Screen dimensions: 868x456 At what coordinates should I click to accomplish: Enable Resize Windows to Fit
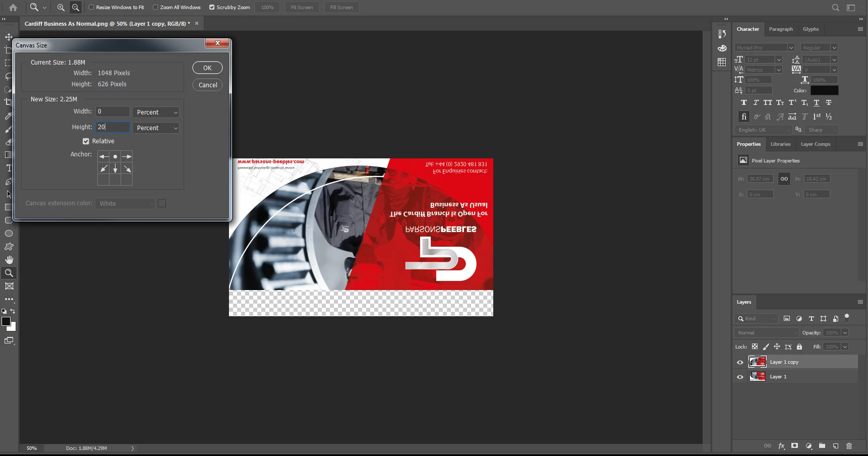tap(91, 8)
